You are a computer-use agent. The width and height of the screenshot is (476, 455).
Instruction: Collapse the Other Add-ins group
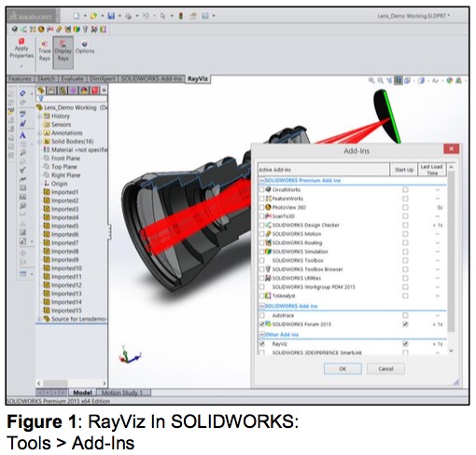pos(262,335)
